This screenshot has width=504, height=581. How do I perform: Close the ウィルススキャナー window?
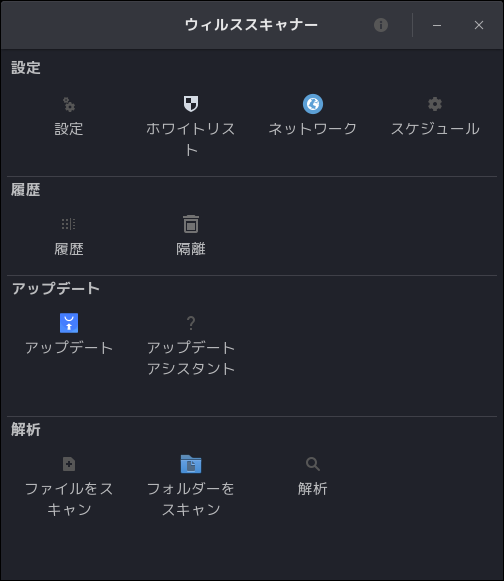tap(479, 25)
